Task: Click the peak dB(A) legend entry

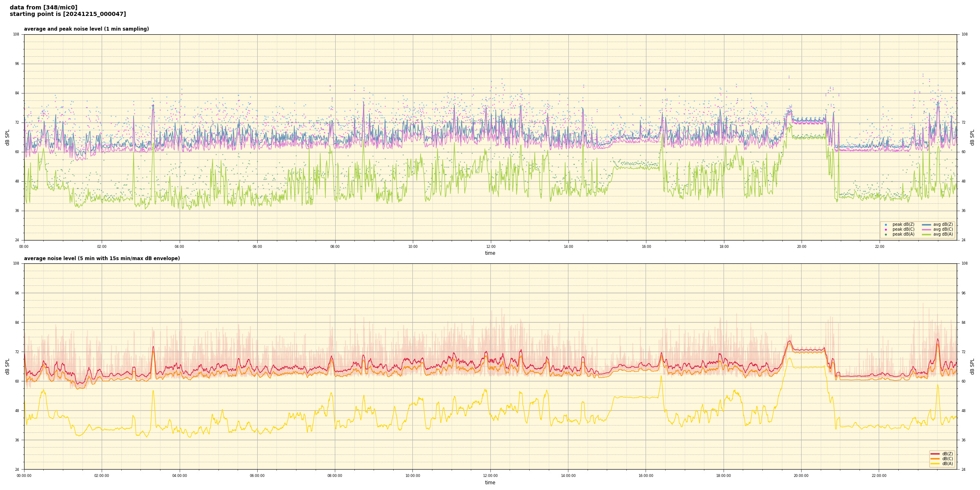Action: click(903, 234)
